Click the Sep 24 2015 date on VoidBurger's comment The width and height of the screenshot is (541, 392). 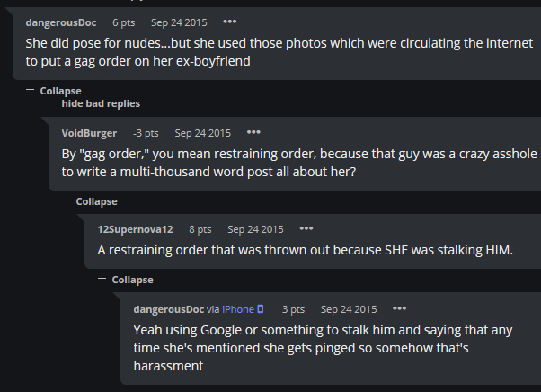(x=203, y=133)
